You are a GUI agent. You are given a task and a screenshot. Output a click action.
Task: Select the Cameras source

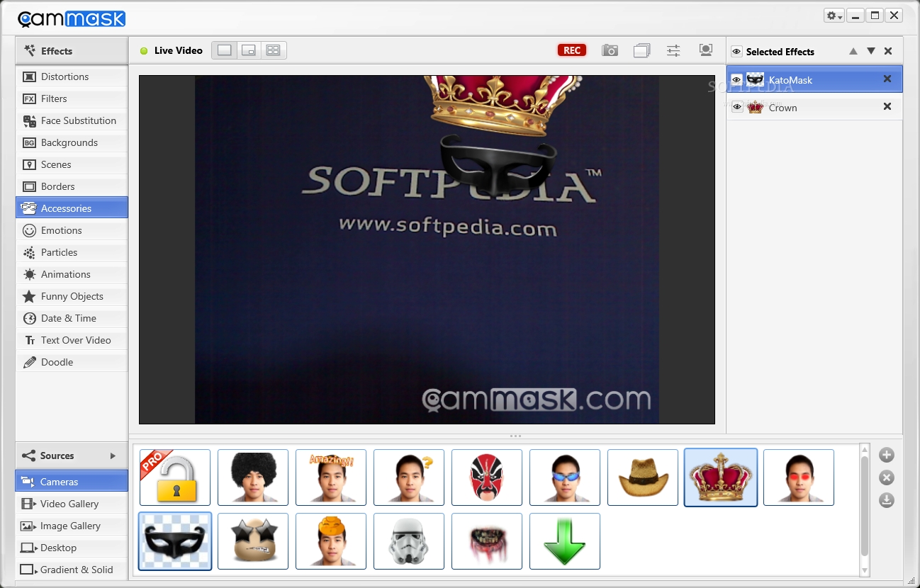tap(72, 481)
